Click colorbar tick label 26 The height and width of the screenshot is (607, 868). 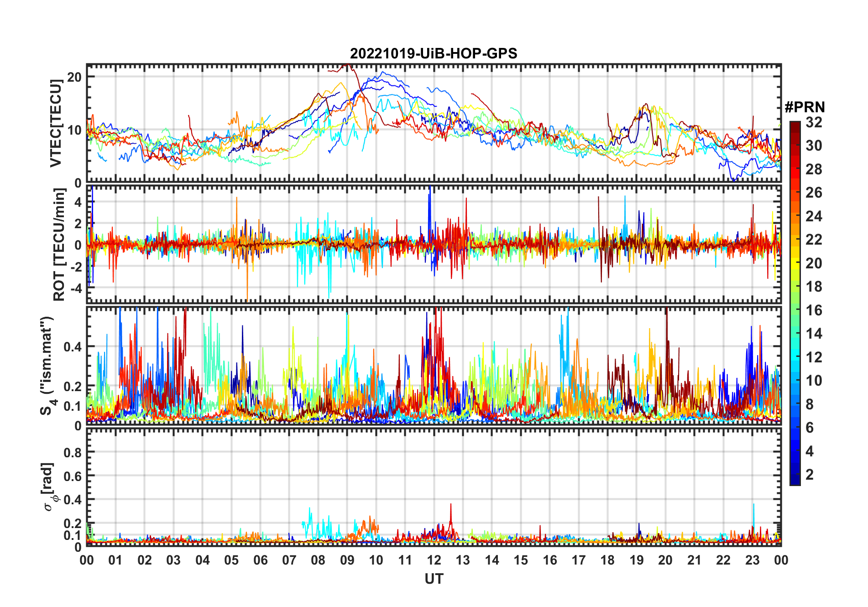coord(814,193)
